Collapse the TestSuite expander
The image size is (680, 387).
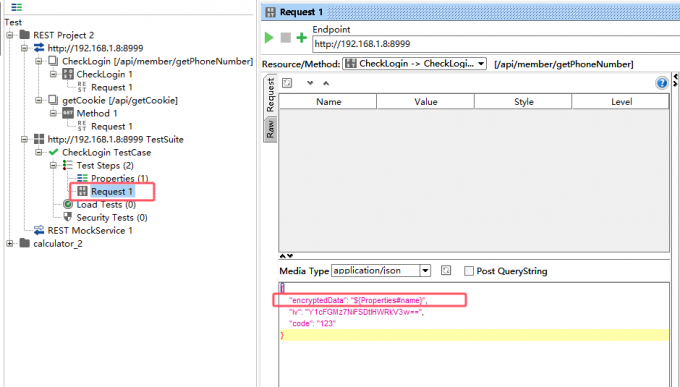(24, 139)
